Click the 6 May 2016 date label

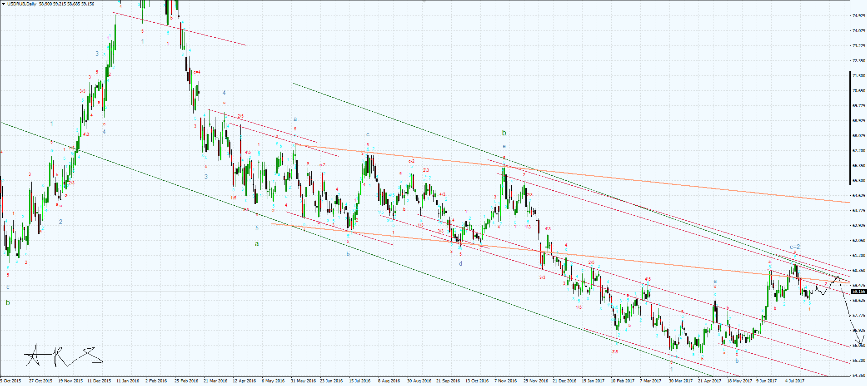click(x=273, y=381)
